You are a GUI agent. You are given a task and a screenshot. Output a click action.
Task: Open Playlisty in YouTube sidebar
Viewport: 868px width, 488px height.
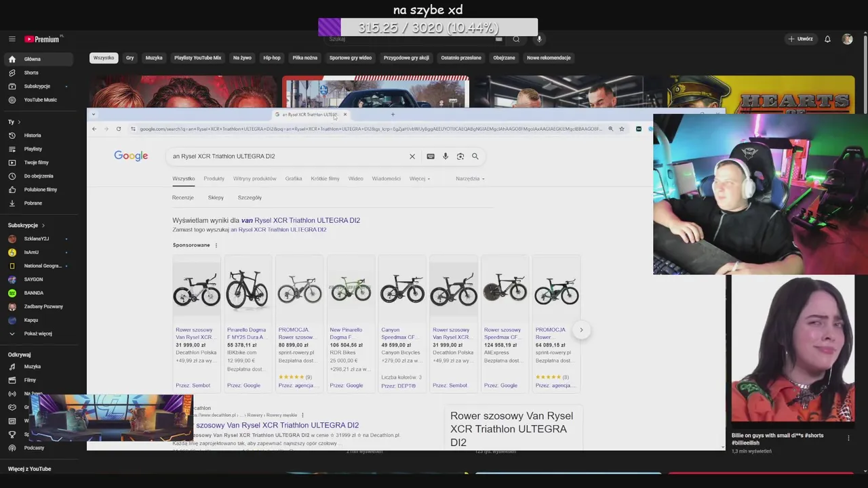(39, 149)
